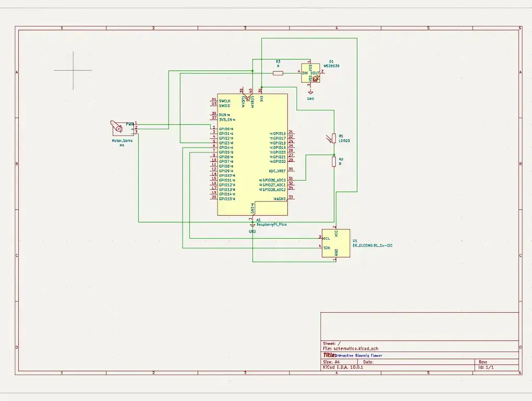Click the ER_OLEDM0.91_1x-I2C value text
532x401 pixels.
[372, 245]
